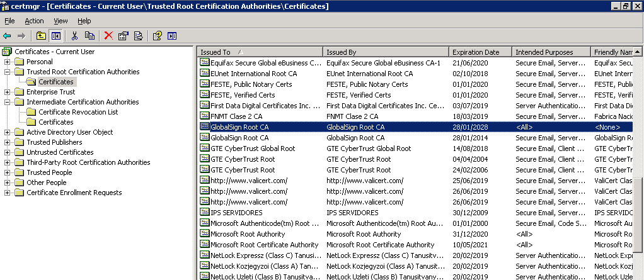Expand the Personal store node
The image size is (644, 280).
pyautogui.click(x=8, y=62)
